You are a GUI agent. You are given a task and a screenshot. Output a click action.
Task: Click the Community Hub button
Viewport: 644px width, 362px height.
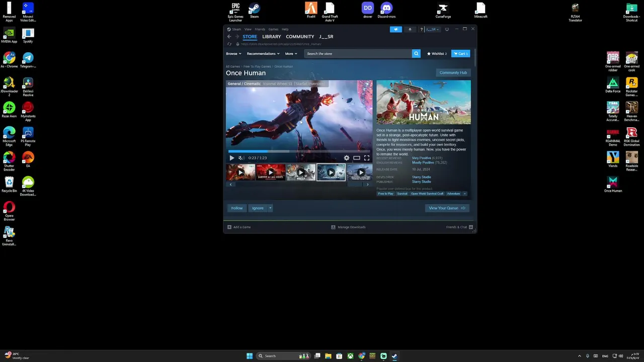pos(453,73)
